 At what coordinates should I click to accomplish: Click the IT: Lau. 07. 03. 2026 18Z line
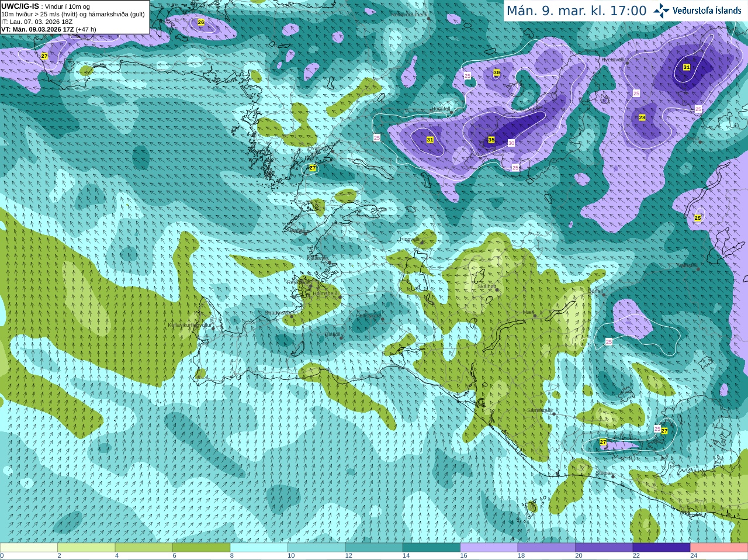[37, 22]
